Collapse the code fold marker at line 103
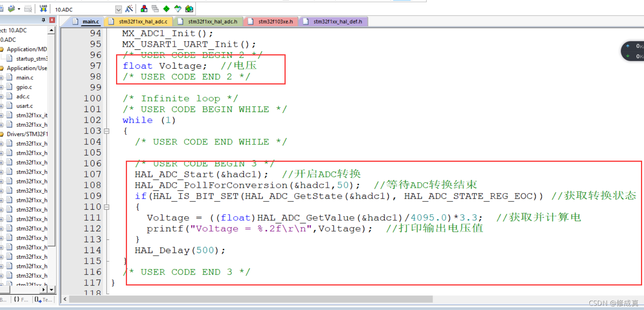 pos(107,131)
